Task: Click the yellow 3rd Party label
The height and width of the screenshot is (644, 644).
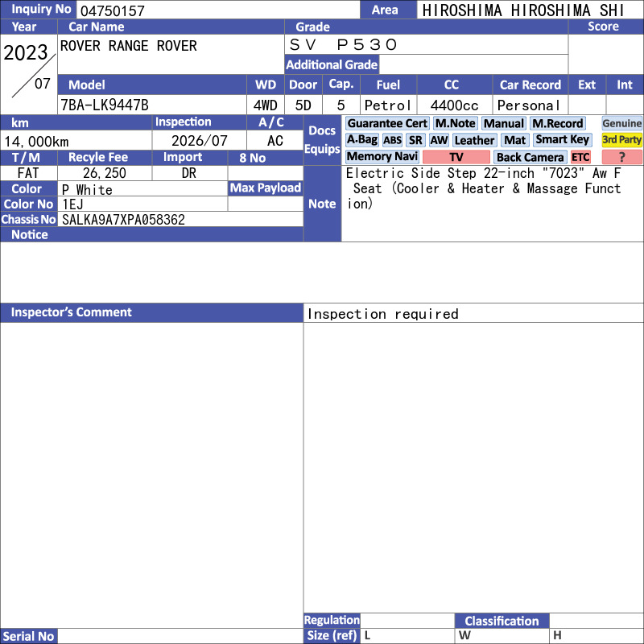Action: click(622, 140)
